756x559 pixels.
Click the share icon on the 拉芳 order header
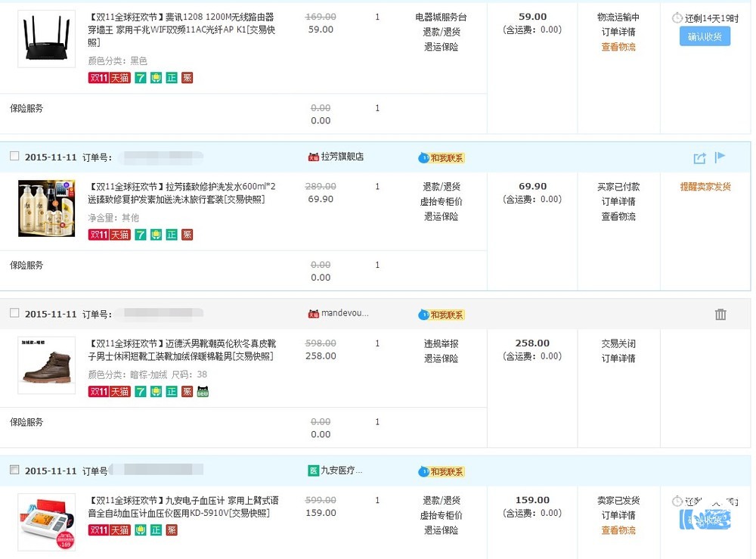pyautogui.click(x=699, y=158)
